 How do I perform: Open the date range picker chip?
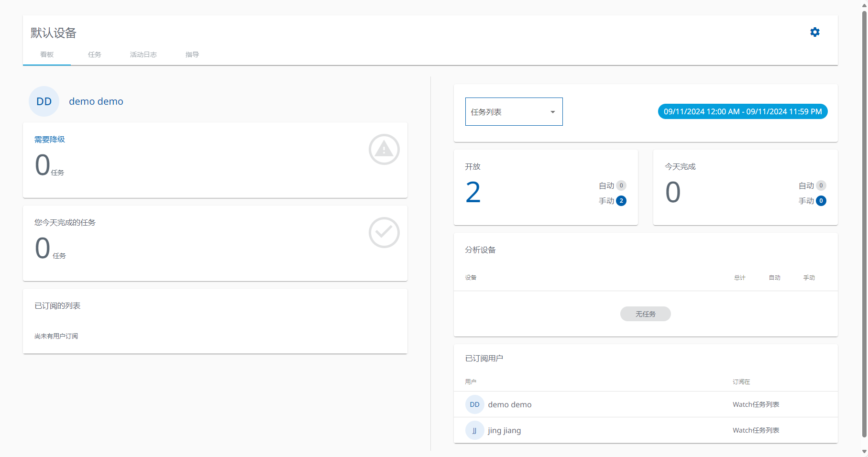click(742, 111)
